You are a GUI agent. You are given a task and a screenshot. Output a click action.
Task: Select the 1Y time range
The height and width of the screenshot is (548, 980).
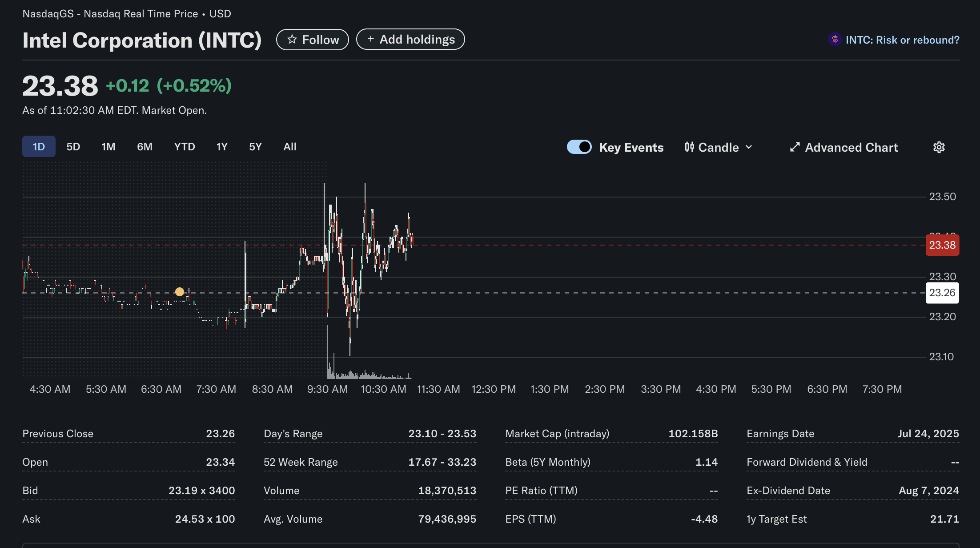[x=222, y=146]
